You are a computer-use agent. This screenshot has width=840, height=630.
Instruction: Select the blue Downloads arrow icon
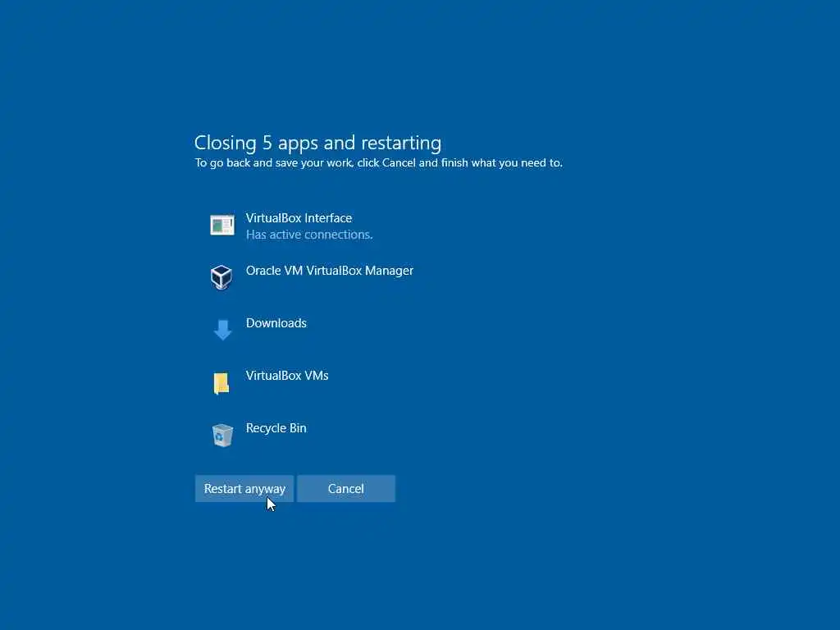pos(222,330)
